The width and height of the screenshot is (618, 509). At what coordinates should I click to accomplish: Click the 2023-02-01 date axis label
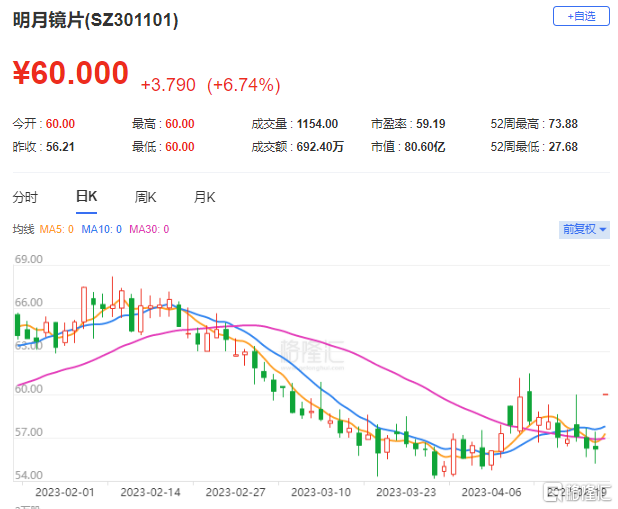65,492
